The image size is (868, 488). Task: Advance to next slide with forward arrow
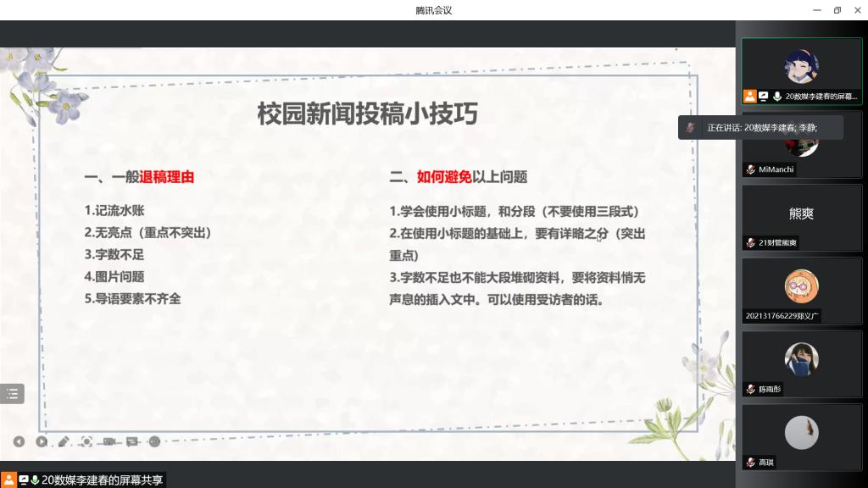pyautogui.click(x=41, y=441)
